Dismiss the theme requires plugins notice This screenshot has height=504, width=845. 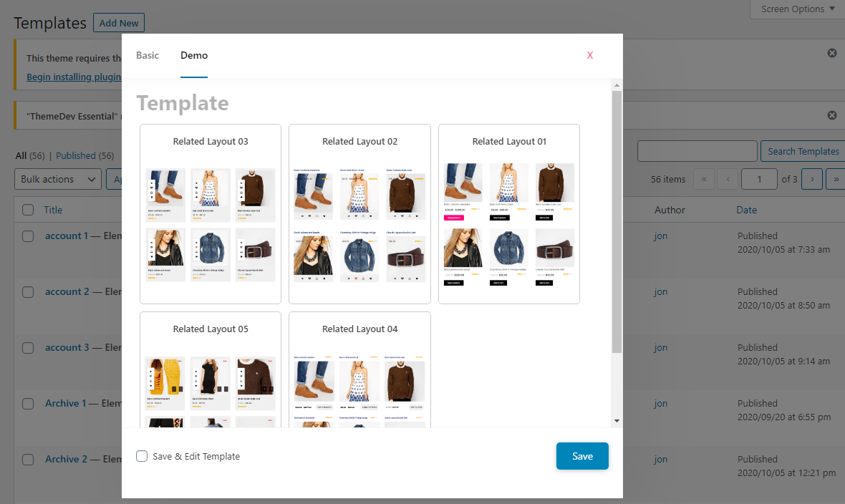pyautogui.click(x=832, y=53)
